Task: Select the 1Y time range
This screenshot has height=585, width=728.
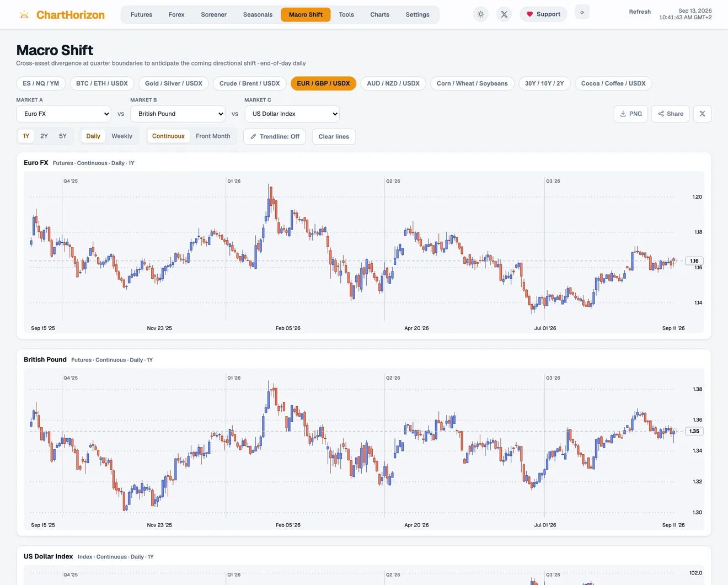Action: [x=26, y=136]
